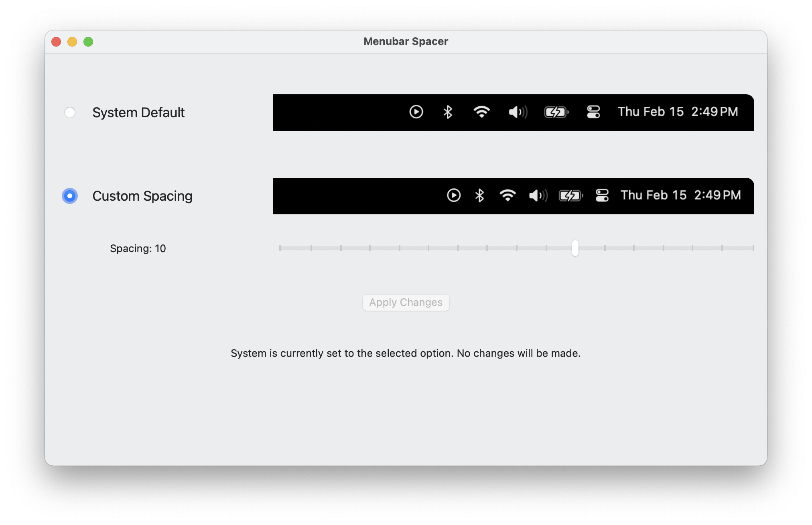Image resolution: width=812 pixels, height=525 pixels.
Task: Drag the Spacing slider to adjust value
Action: coord(574,247)
